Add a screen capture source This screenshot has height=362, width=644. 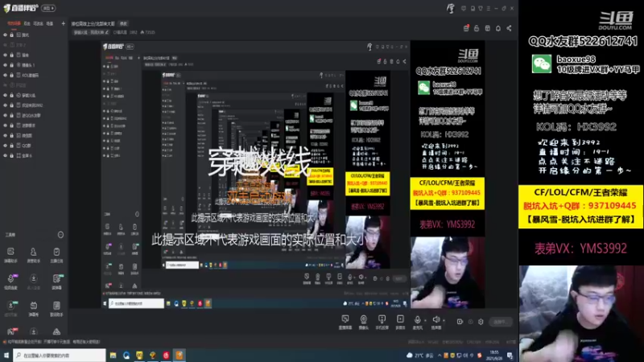[x=345, y=322]
